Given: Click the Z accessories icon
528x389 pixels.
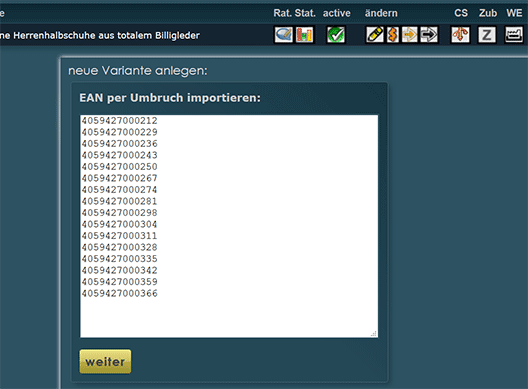Looking at the screenshot, I should [x=487, y=35].
